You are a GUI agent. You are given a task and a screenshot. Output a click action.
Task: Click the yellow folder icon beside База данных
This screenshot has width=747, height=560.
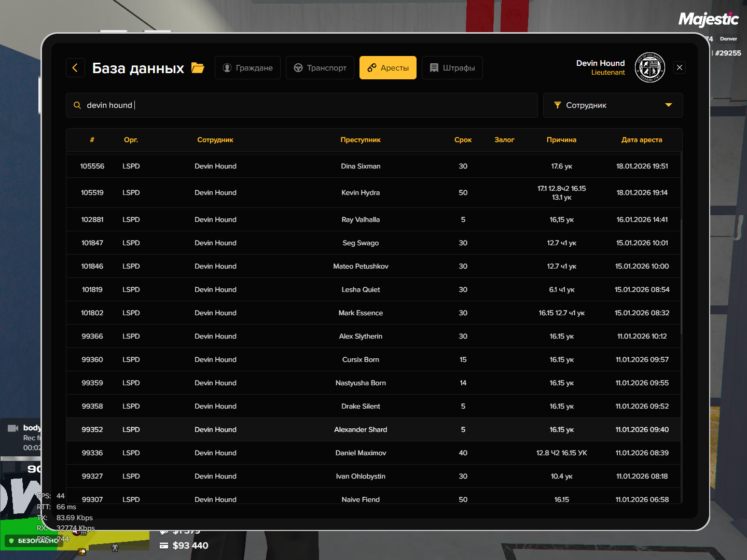(x=198, y=68)
